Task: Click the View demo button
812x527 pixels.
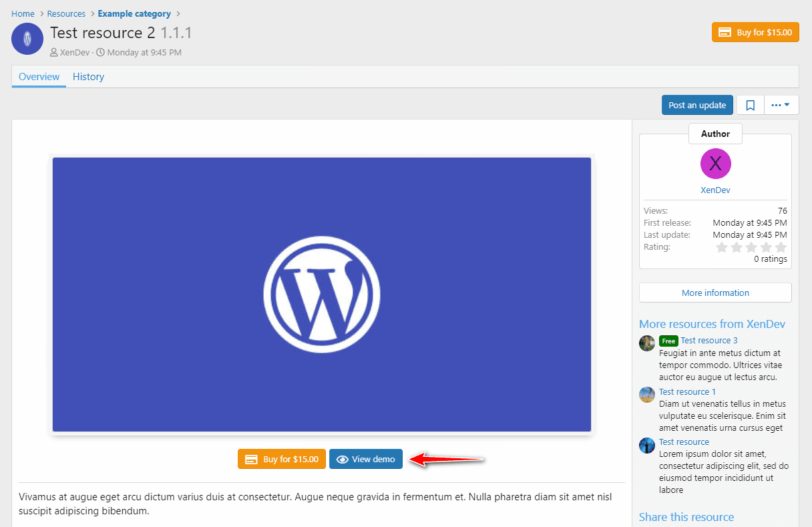Action: (x=366, y=459)
